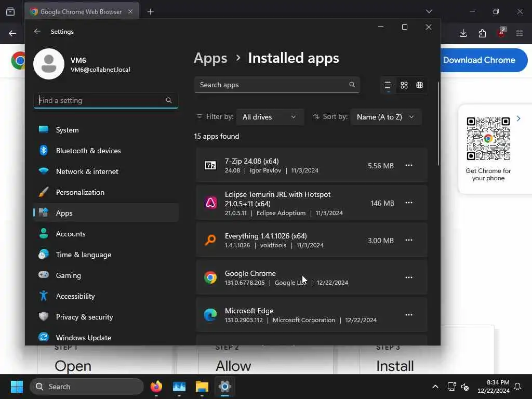532x399 pixels.
Task: Click the Everything search app icon
Action: 210,240
